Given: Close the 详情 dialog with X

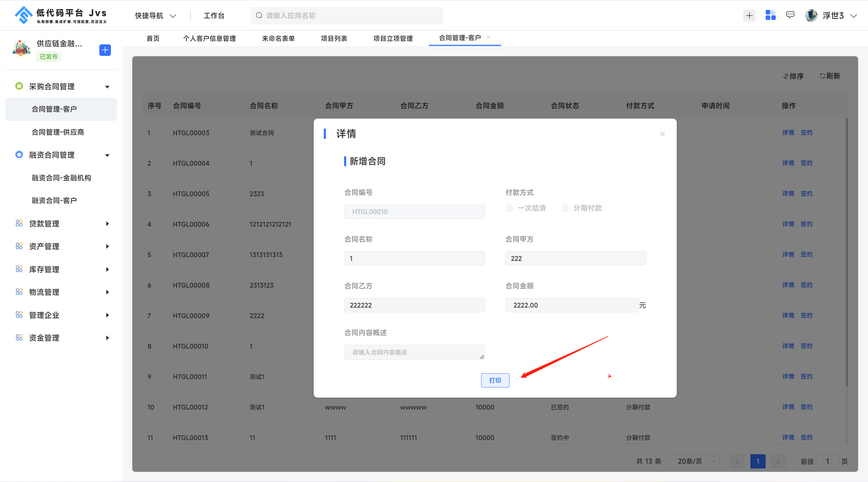Looking at the screenshot, I should click(x=663, y=134).
